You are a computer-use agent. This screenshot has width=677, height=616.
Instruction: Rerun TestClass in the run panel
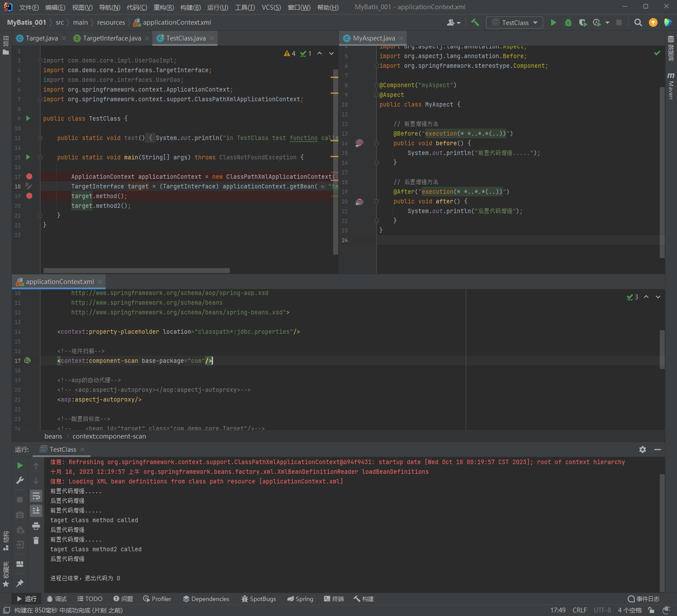pos(20,465)
